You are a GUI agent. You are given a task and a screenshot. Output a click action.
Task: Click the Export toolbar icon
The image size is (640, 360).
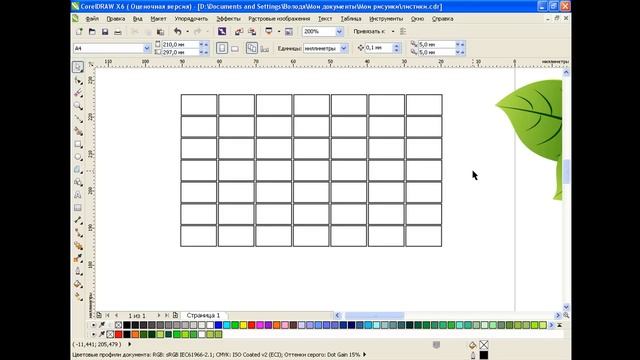pyautogui.click(x=252, y=31)
